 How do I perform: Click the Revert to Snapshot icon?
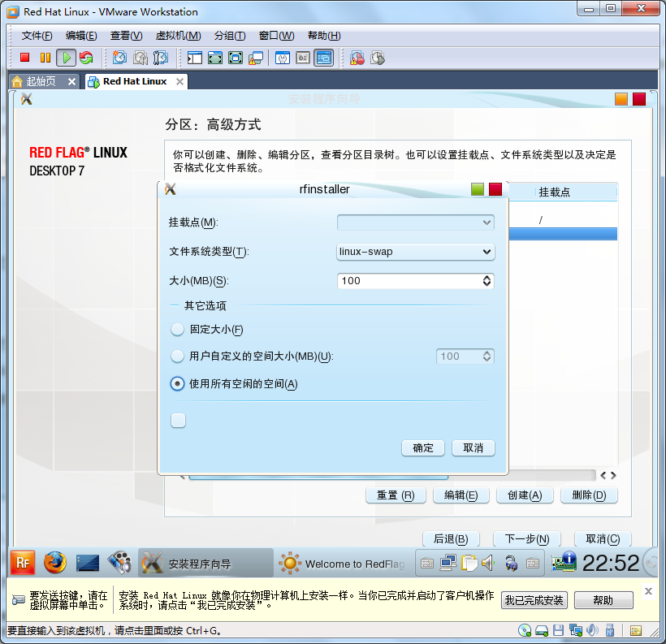141,58
